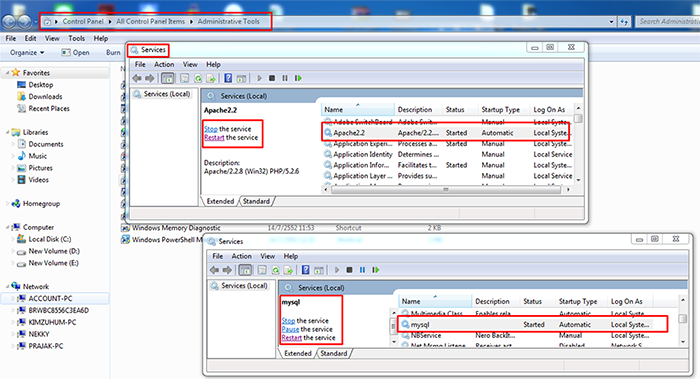Open Tools menu in Explorer window
The width and height of the screenshot is (700, 379).
[x=76, y=38]
